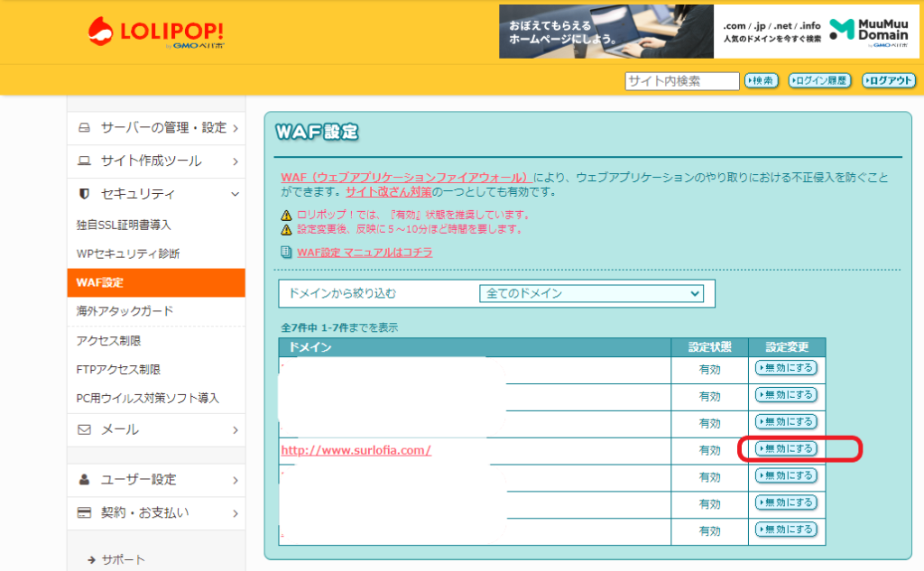
Task: Click the manual document icon near WAF設定マニュアル
Action: (x=286, y=253)
